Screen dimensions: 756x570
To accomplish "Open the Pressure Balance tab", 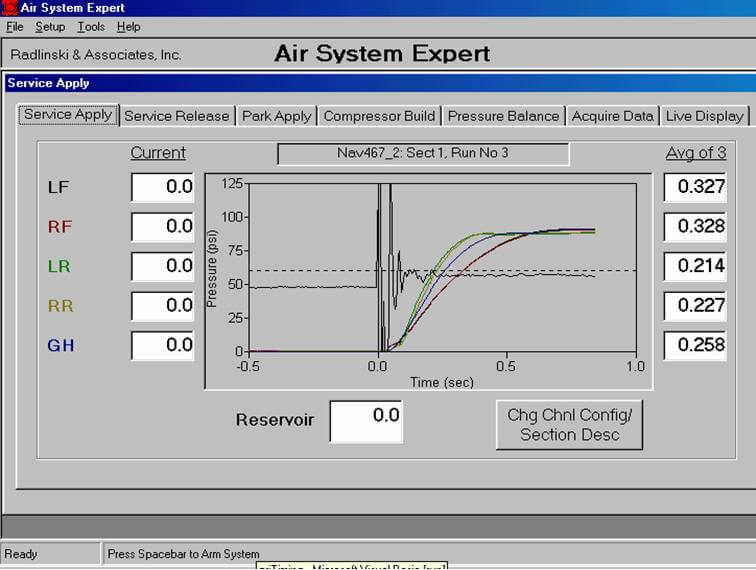I will click(x=503, y=116).
